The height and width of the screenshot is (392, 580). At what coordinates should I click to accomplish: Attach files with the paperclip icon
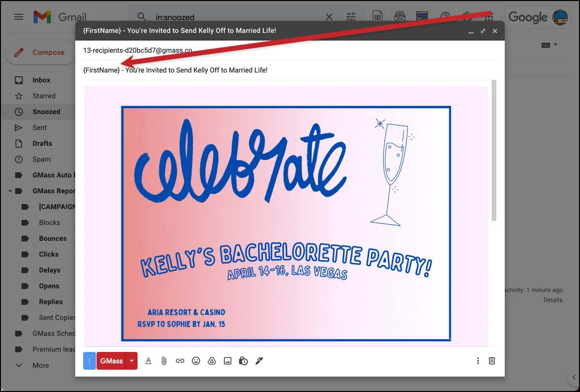pyautogui.click(x=164, y=361)
